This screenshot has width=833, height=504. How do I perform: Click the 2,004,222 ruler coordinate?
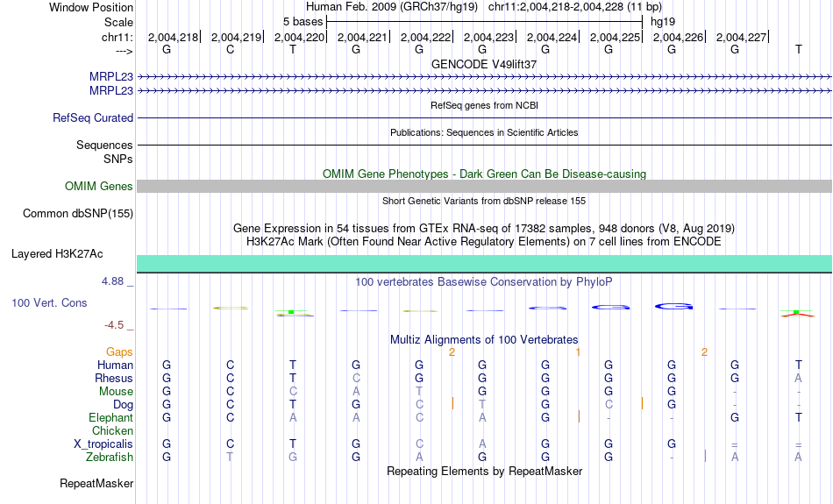click(x=425, y=37)
